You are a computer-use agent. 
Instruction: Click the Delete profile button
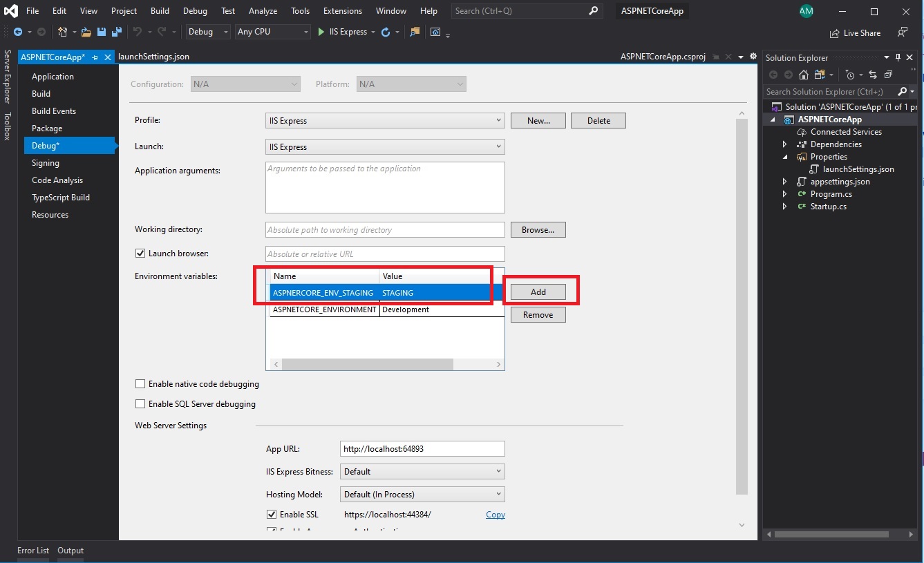point(598,121)
